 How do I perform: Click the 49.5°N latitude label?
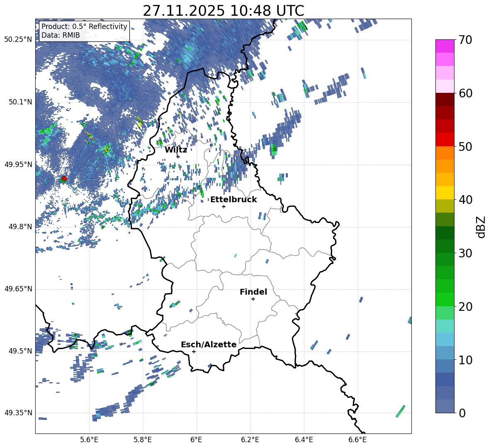click(20, 351)
